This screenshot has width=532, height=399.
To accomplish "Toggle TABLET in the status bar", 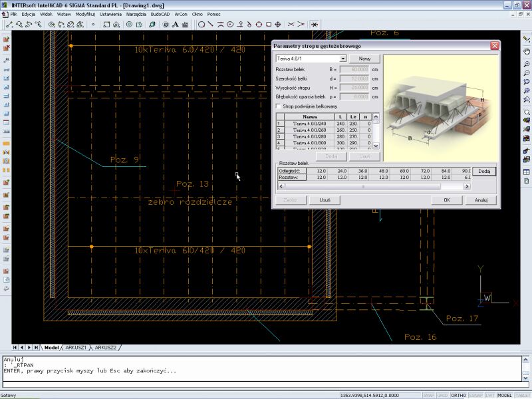I will point(523,395).
